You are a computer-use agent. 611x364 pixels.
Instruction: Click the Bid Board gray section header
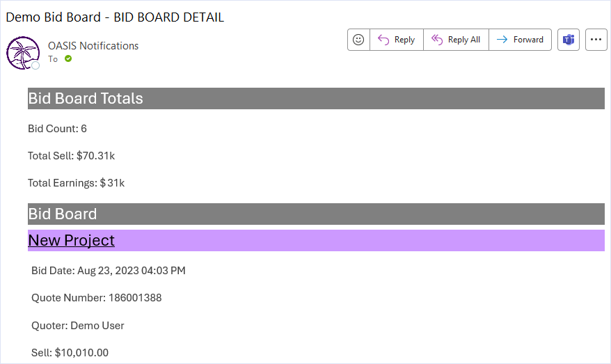pos(316,214)
